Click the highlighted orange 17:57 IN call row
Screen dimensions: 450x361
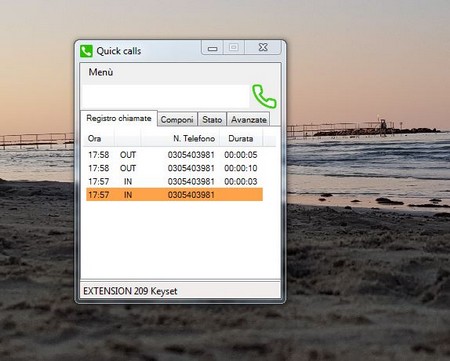[174, 195]
